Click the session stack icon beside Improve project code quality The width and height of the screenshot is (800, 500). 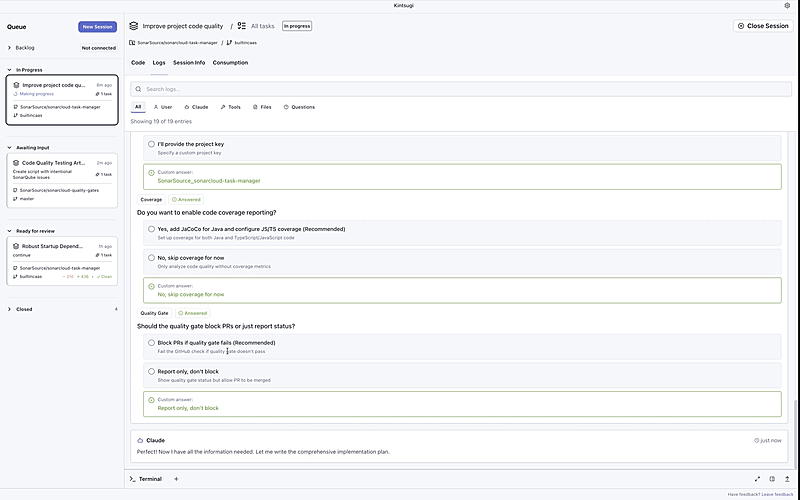point(134,26)
